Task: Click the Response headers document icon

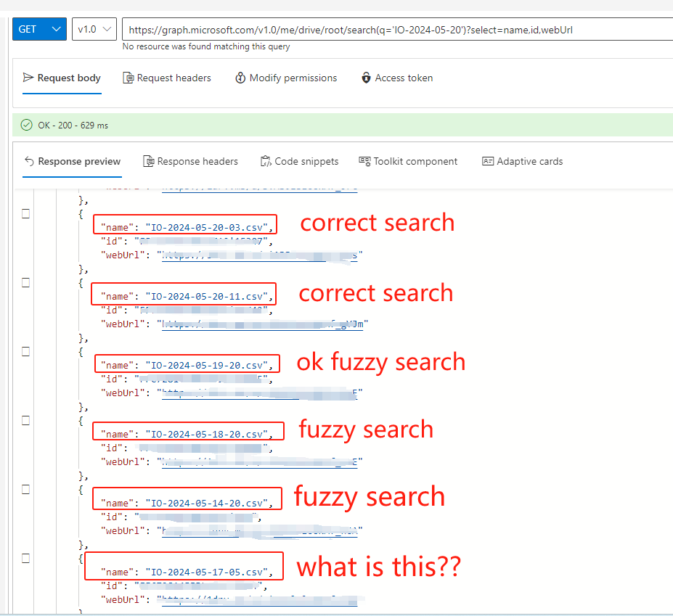Action: pos(150,161)
